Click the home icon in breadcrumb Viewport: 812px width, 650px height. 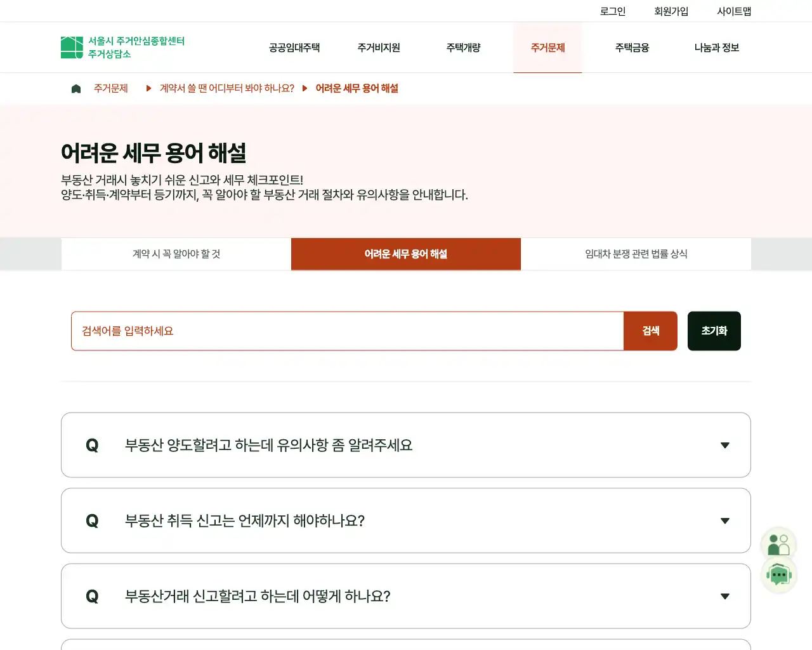tap(76, 89)
